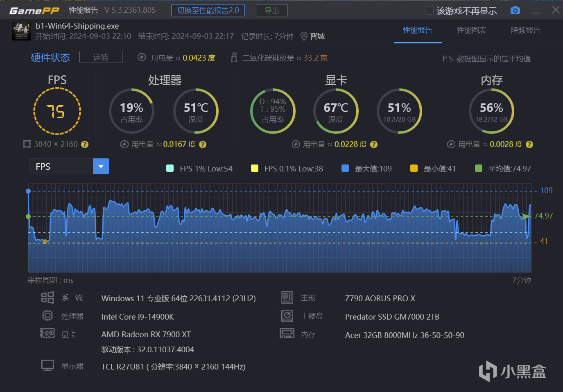This screenshot has height=392, width=563.
Task: Click the resolution icon beside 3840 x 2160
Action: coord(27,144)
